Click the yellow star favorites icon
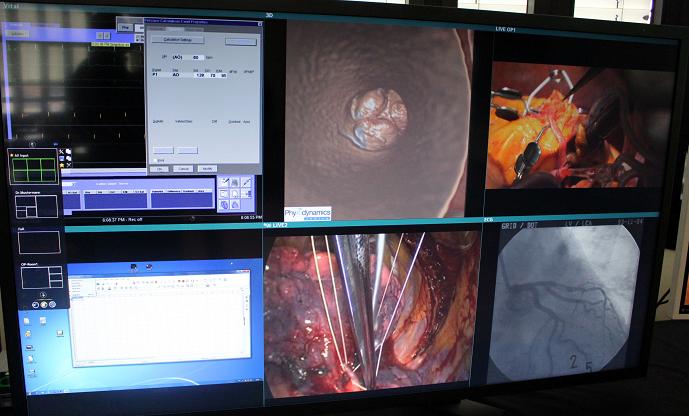This screenshot has width=689, height=416. (62, 165)
